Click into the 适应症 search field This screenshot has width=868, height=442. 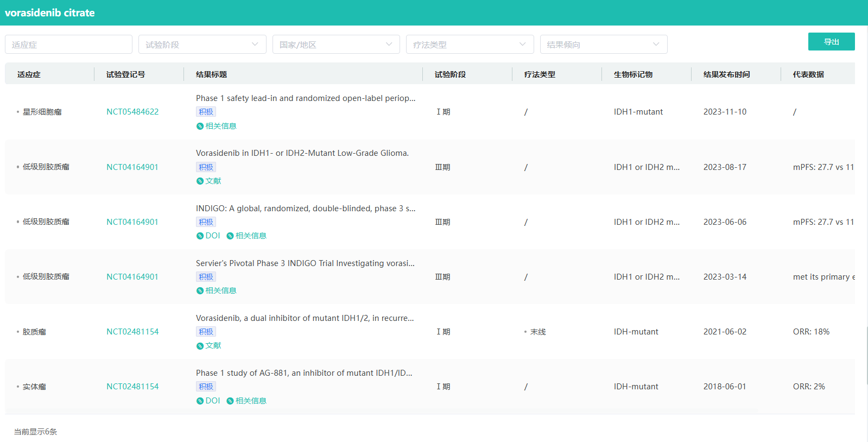68,45
